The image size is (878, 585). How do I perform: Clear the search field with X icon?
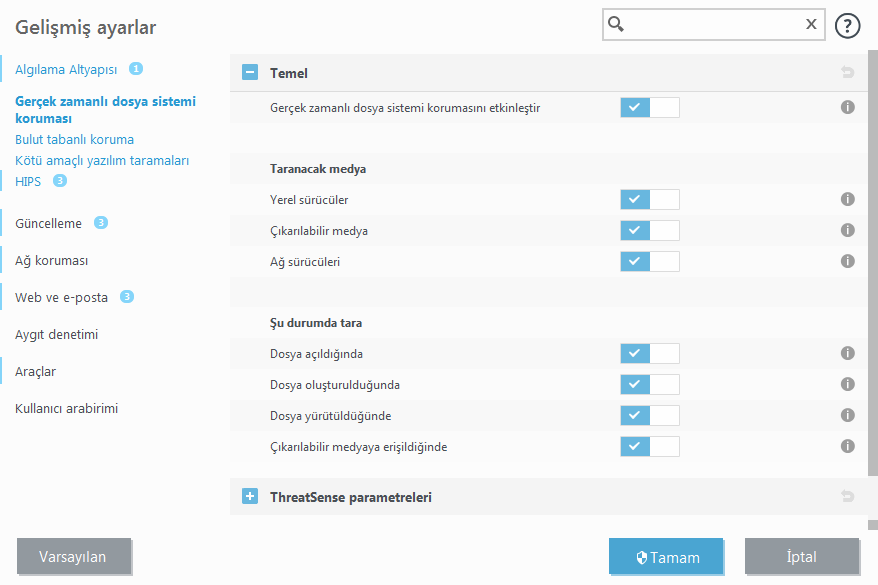tap(811, 25)
